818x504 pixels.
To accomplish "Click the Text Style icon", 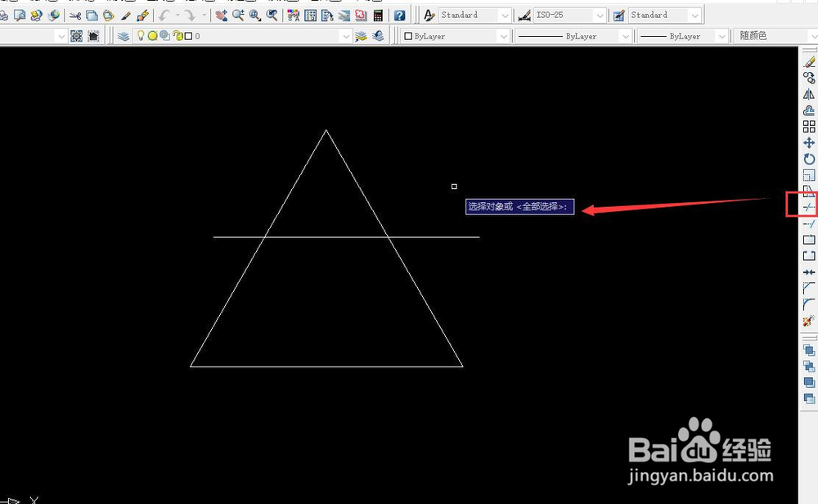I will pos(429,15).
